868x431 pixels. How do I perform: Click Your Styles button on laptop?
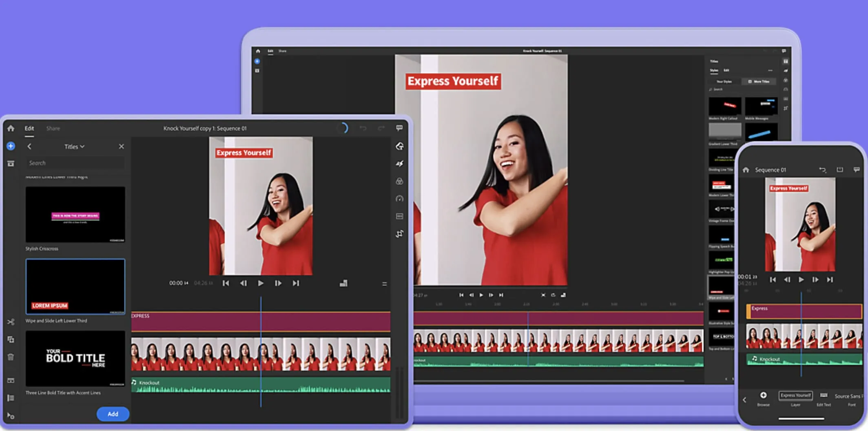(x=724, y=82)
